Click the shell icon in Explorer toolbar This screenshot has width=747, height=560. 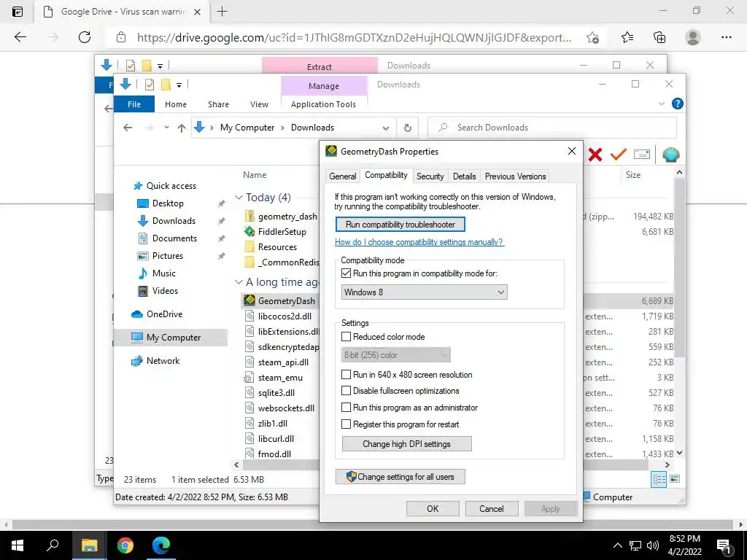pyautogui.click(x=671, y=155)
